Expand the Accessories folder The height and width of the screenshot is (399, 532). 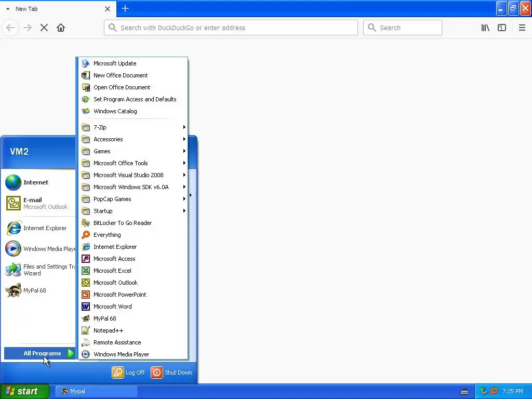point(133,139)
